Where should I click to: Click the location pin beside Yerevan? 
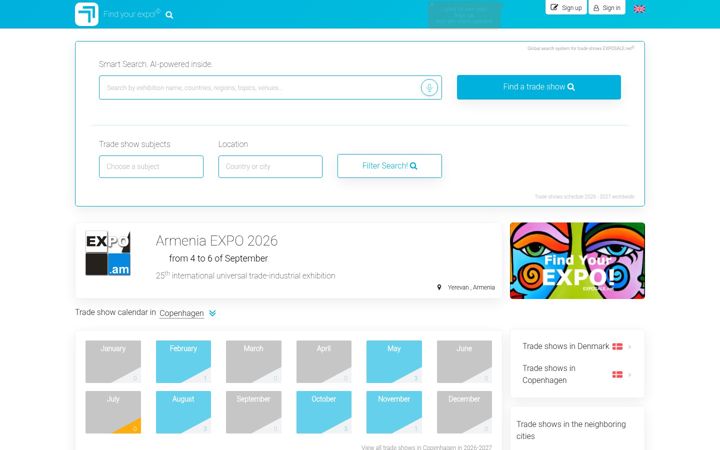439,287
